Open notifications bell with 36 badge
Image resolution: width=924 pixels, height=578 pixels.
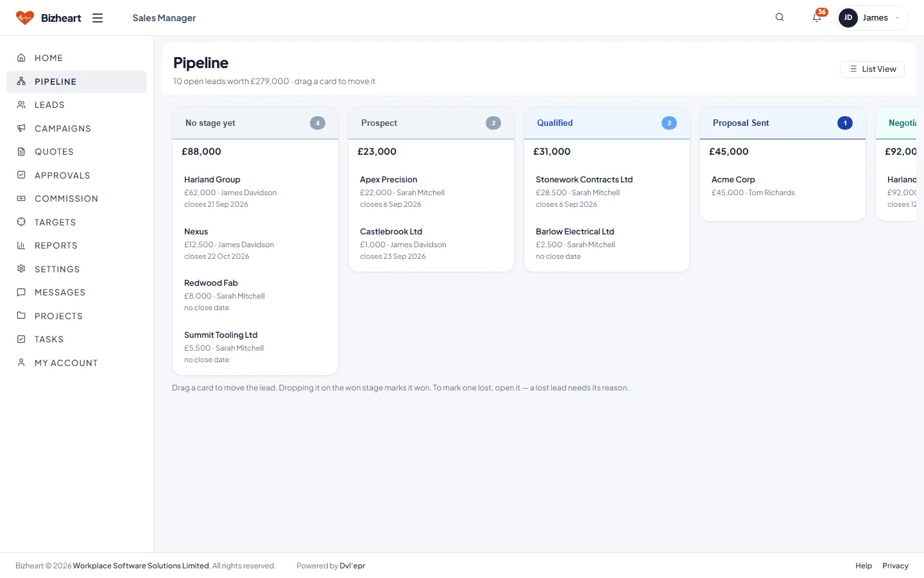pos(817,17)
